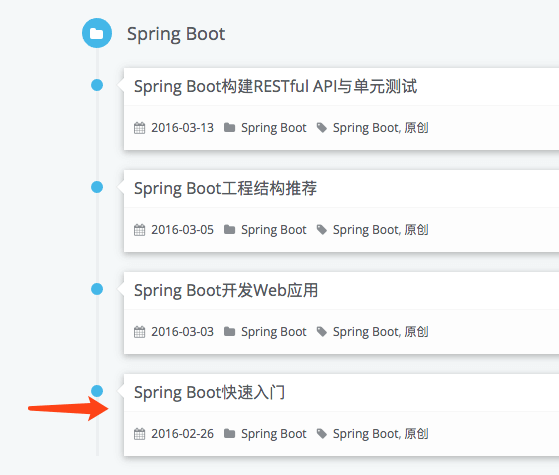This screenshot has height=475, width=559.
Task: Click calendar icon beside 2016-03-05
Action: 139,229
